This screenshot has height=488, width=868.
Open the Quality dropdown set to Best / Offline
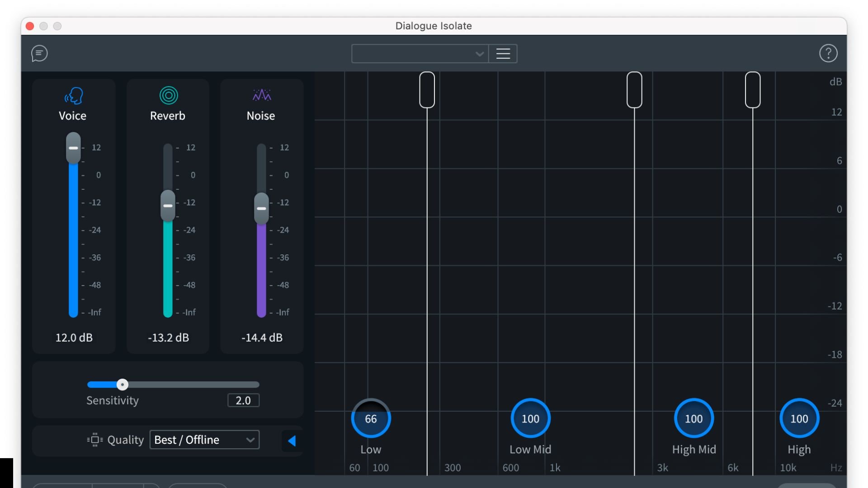pyautogui.click(x=204, y=439)
